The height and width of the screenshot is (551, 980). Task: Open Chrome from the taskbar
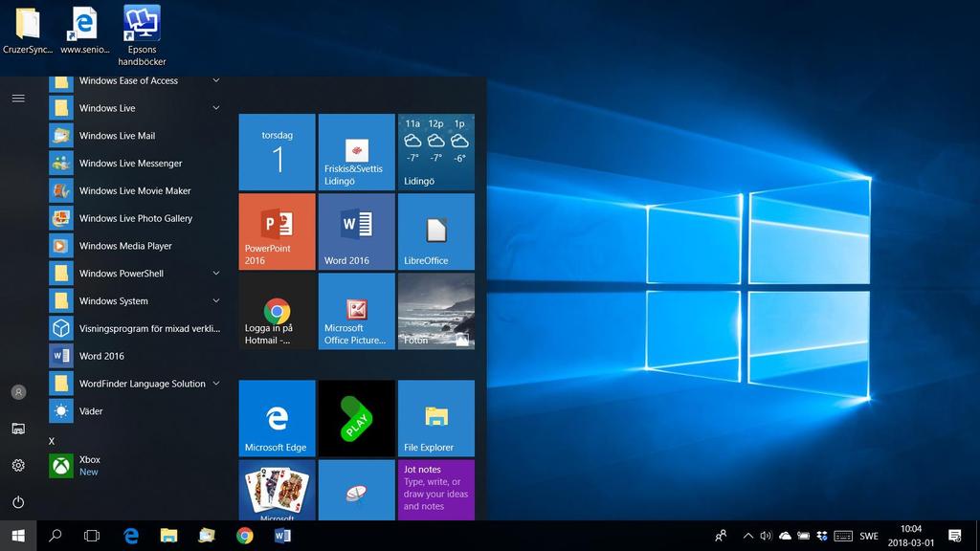[244, 536]
